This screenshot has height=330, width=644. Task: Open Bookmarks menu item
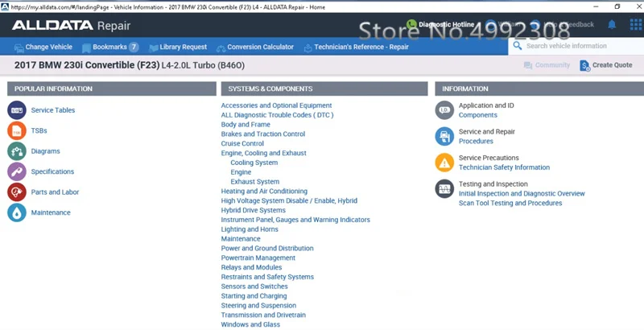click(110, 47)
